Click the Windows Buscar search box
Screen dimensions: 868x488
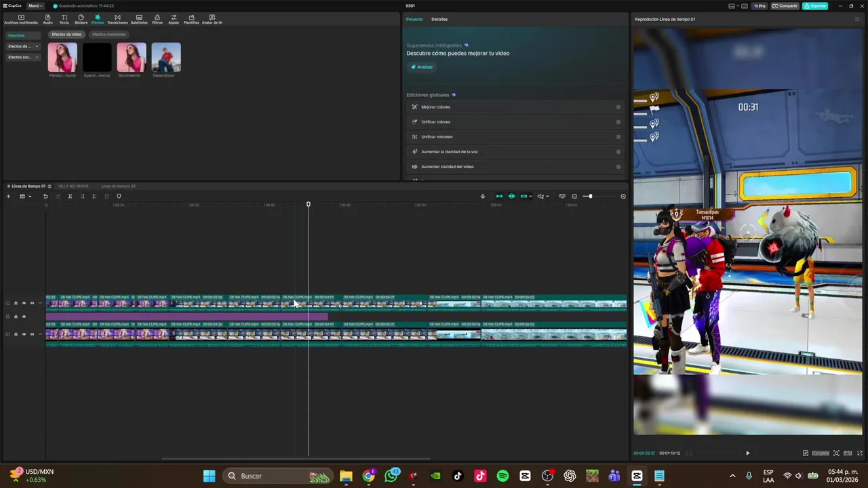pyautogui.click(x=277, y=476)
